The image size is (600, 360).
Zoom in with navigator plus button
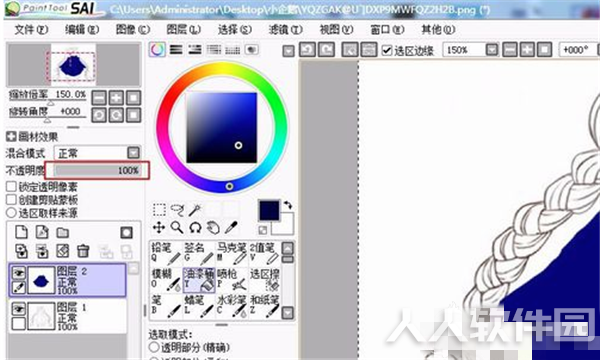[x=116, y=98]
